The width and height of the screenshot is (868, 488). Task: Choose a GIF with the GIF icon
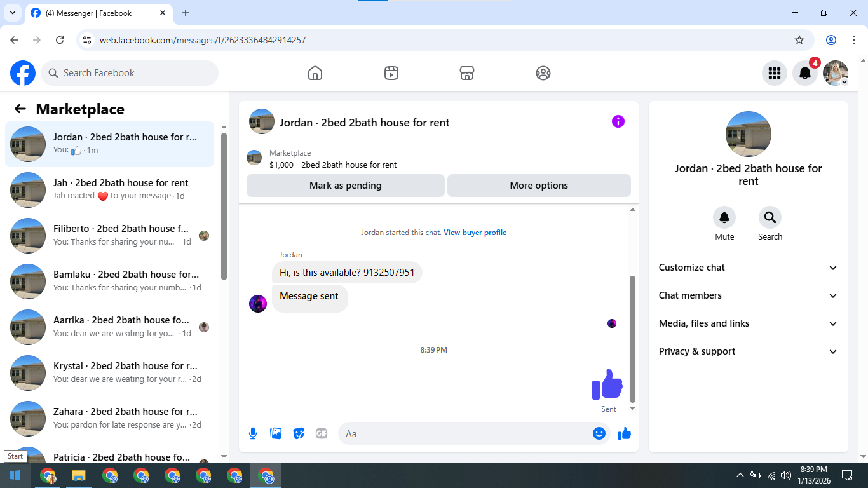pos(322,433)
